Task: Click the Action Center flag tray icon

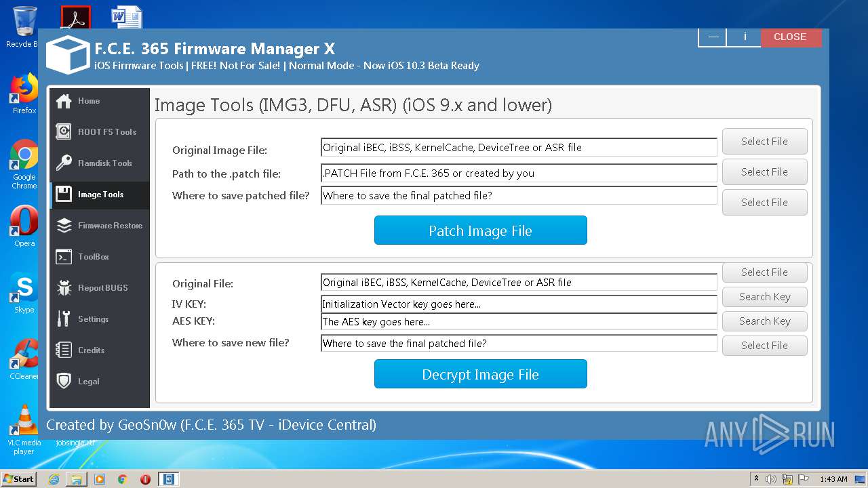Action: coord(804,479)
